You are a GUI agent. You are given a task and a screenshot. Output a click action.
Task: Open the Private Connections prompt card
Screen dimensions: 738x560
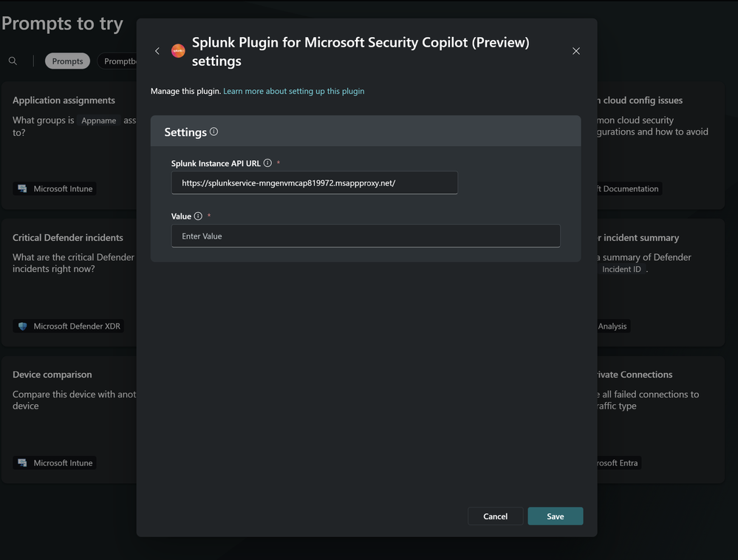click(x=661, y=420)
